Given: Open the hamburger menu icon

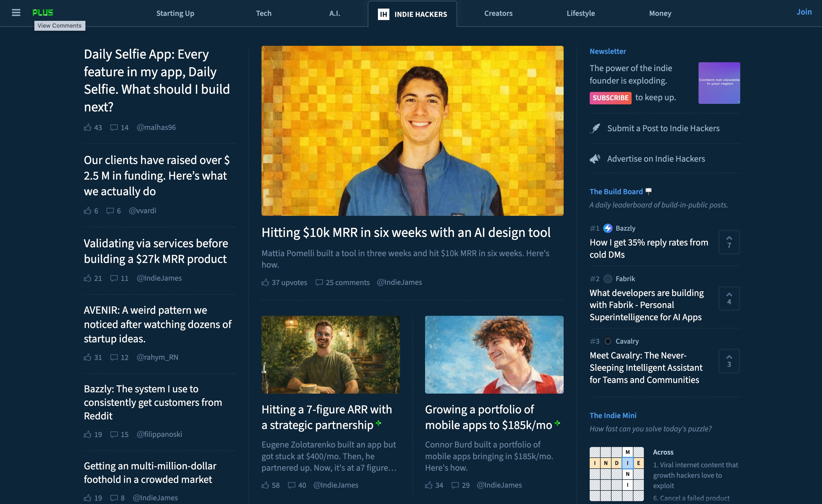Looking at the screenshot, I should (x=16, y=13).
